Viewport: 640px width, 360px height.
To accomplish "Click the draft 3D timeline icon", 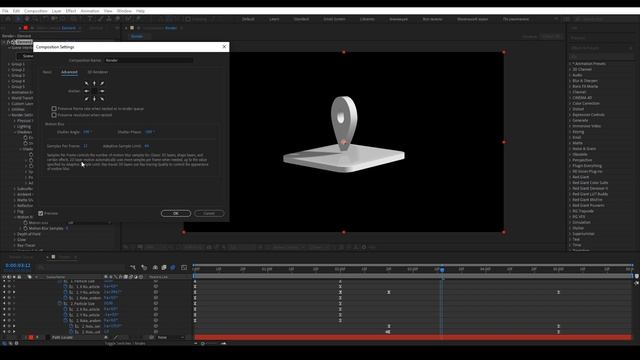I will pyautogui.click(x=144, y=267).
